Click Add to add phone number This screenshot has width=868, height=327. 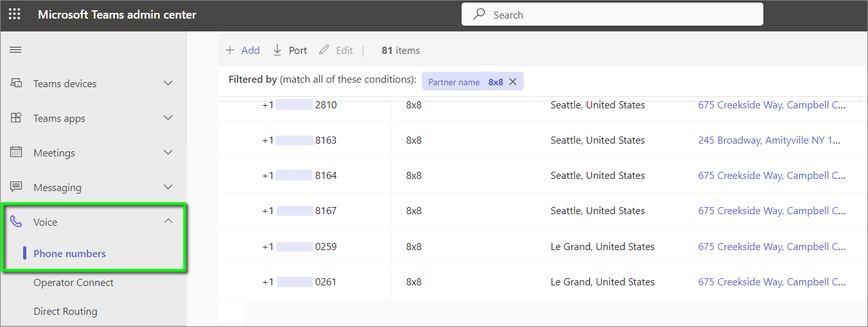click(x=243, y=50)
